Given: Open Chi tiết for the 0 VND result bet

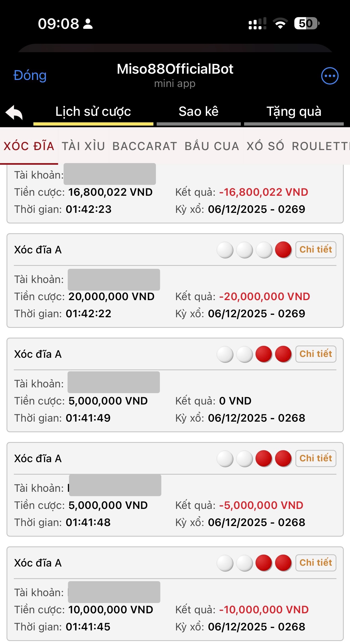Looking at the screenshot, I should (x=316, y=354).
